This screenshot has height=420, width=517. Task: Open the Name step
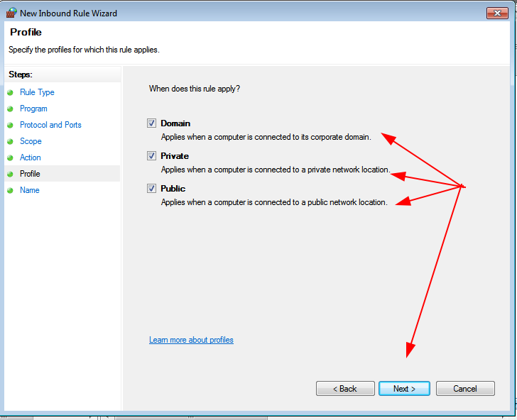30,190
